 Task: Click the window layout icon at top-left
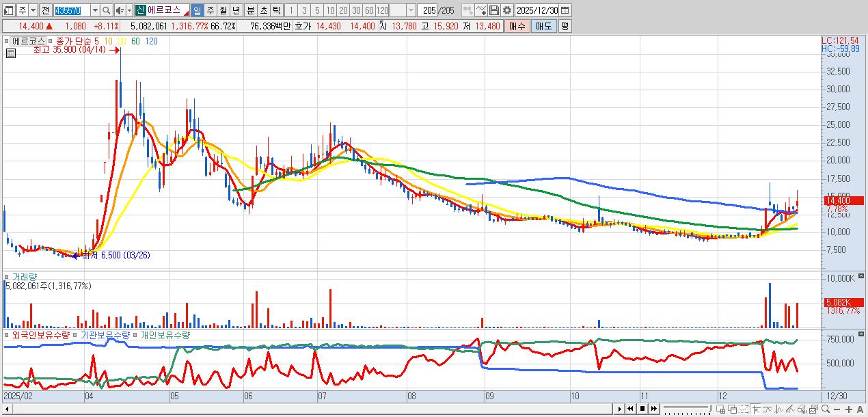pos(8,10)
